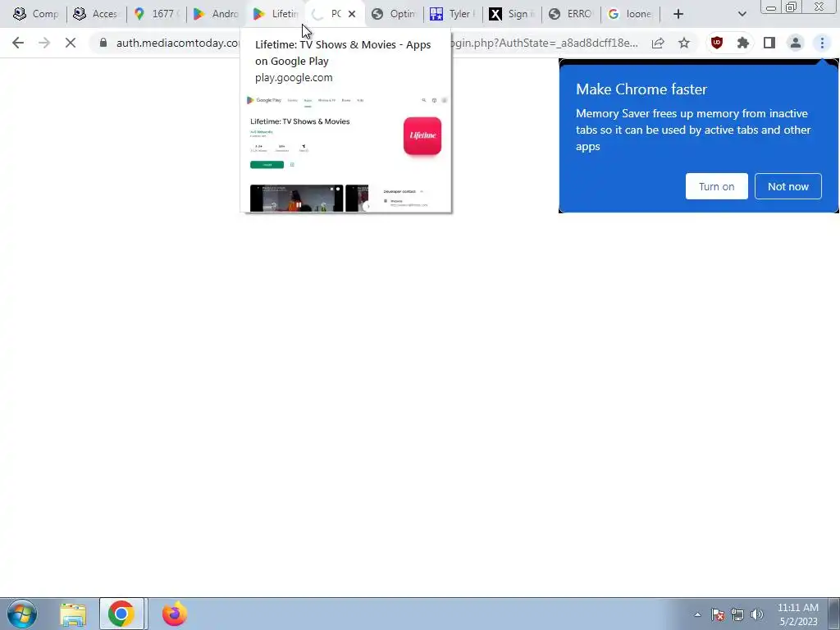This screenshot has width=840, height=630.
Task: Click the Chrome taskbar icon
Action: pyautogui.click(x=121, y=614)
